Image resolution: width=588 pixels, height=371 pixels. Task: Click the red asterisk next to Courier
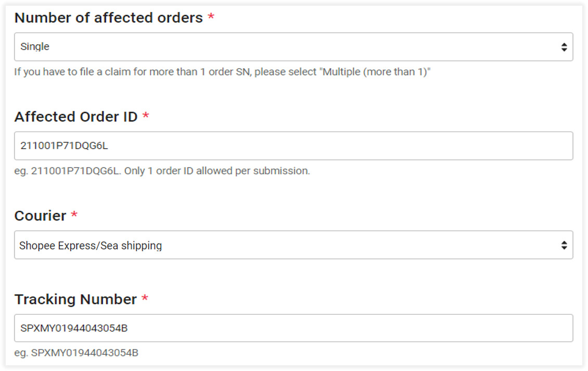[73, 214]
